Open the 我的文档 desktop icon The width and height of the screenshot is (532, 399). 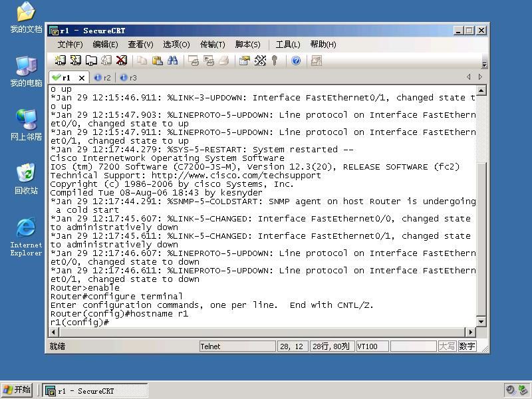click(26, 18)
